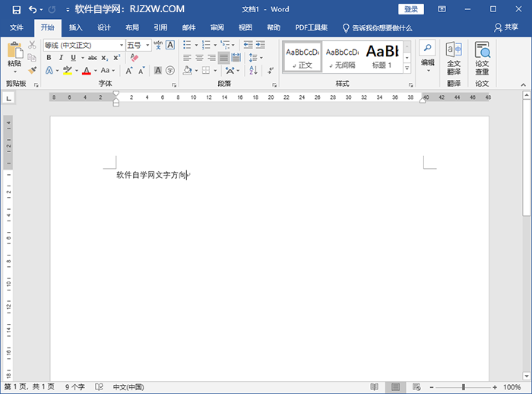
Task: Open the font size dropdown (五号)
Action: [147, 45]
